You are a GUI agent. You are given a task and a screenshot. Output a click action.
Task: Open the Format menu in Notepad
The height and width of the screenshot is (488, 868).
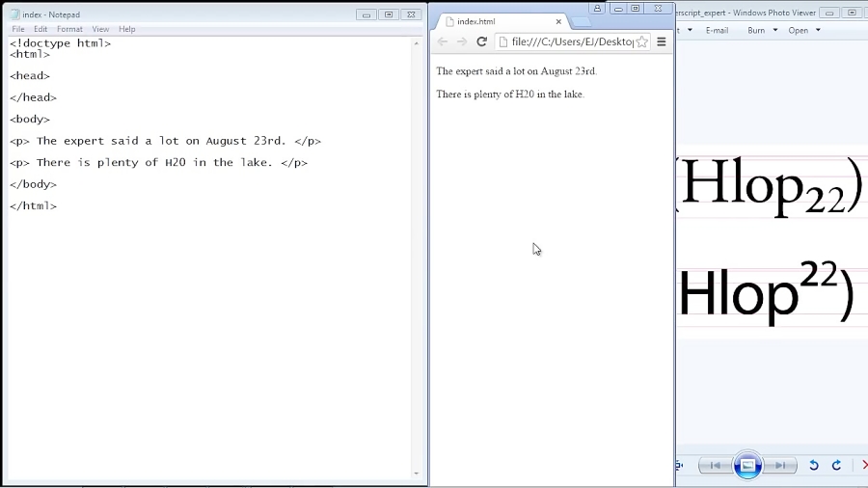(69, 29)
